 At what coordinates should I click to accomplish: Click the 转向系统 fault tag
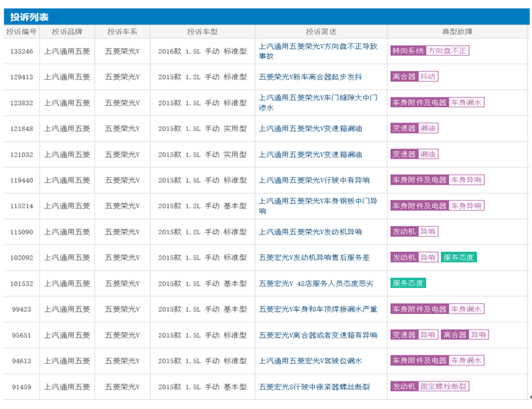point(407,51)
